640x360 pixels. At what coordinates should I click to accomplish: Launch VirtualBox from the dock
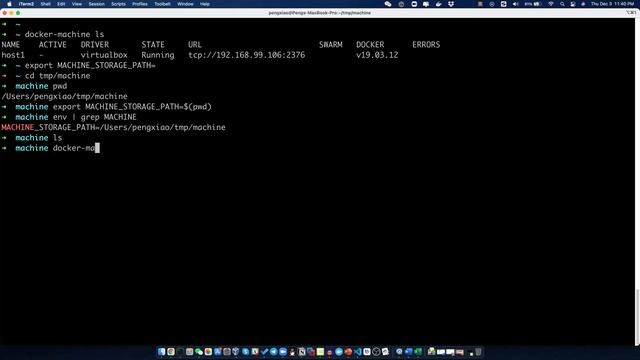coord(236,351)
